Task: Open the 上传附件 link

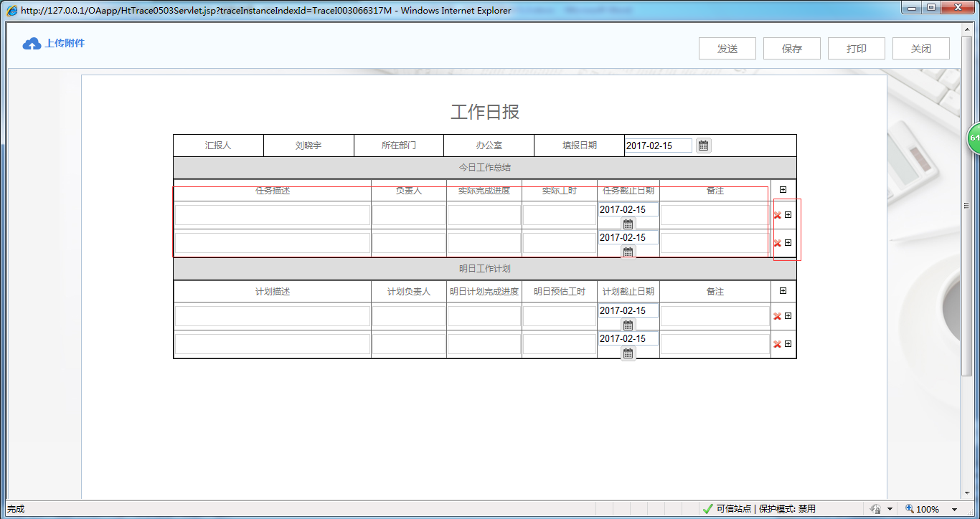Action: pyautogui.click(x=63, y=44)
